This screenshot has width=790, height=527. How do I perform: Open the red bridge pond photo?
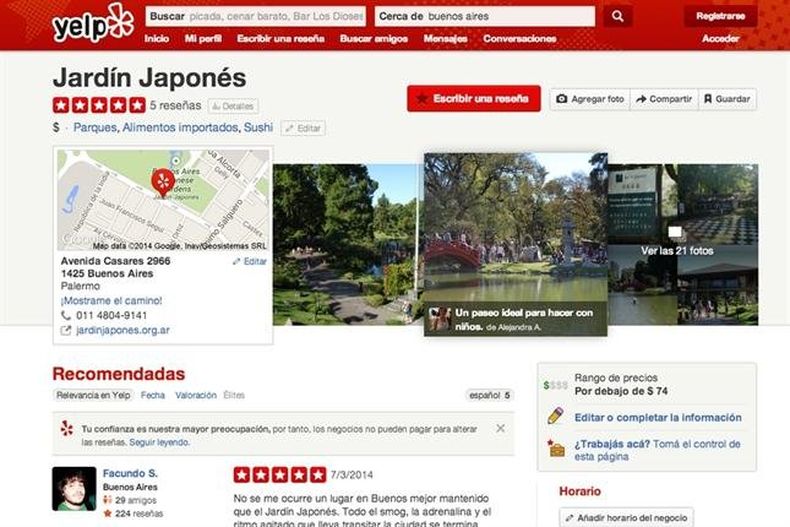tap(515, 244)
